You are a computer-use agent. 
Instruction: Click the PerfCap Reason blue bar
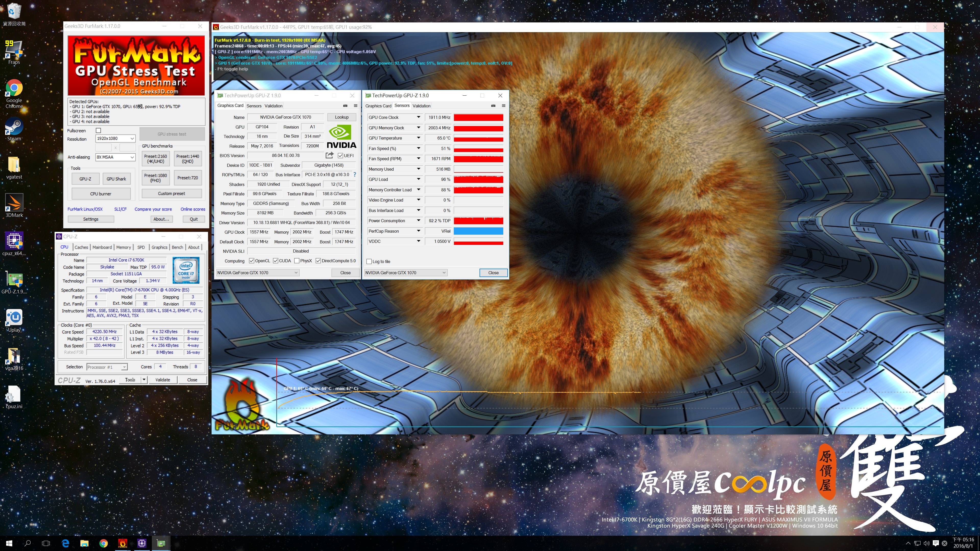pos(478,231)
